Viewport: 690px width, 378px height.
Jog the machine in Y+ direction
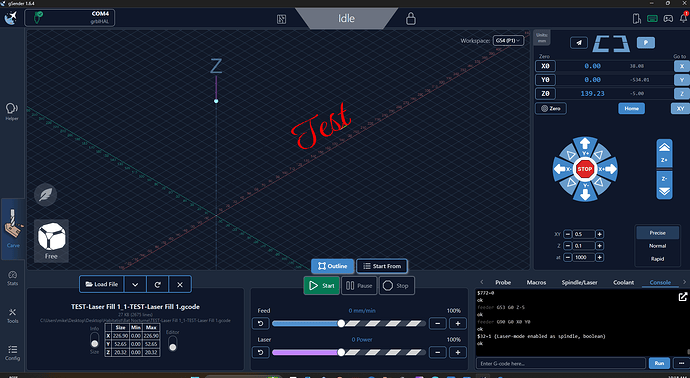tap(585, 146)
